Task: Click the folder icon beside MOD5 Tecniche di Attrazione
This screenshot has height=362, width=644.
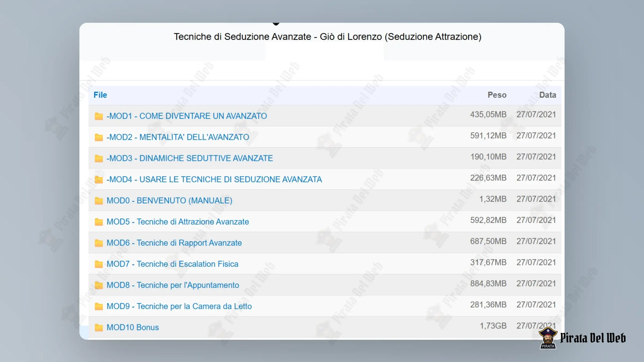Action: [x=99, y=222]
